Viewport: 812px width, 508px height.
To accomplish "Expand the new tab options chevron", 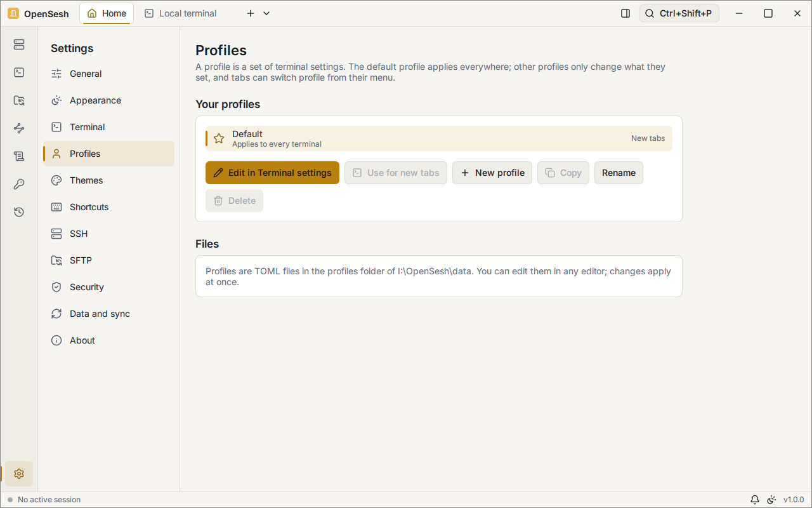I will pos(266,13).
